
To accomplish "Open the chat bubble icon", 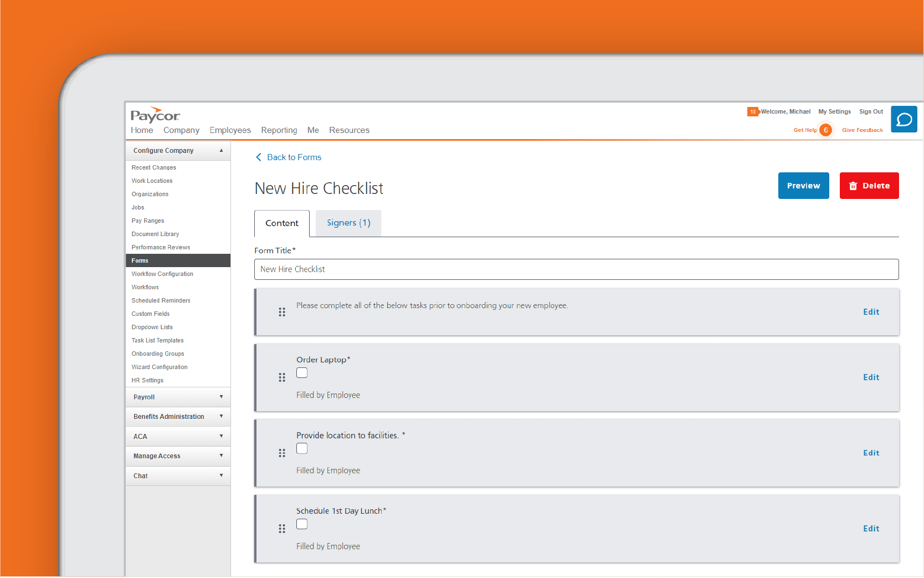I will tap(904, 119).
